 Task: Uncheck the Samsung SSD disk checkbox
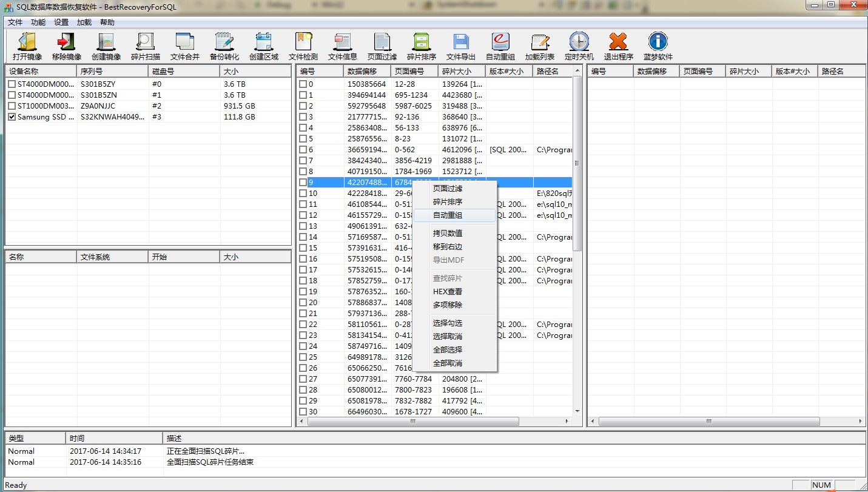pyautogui.click(x=12, y=117)
